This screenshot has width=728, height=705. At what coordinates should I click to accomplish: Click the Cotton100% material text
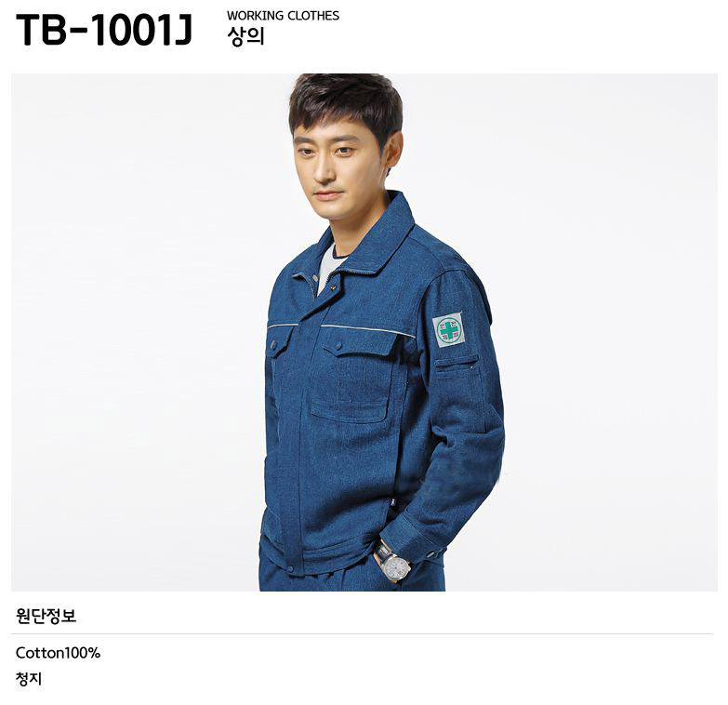(58, 653)
